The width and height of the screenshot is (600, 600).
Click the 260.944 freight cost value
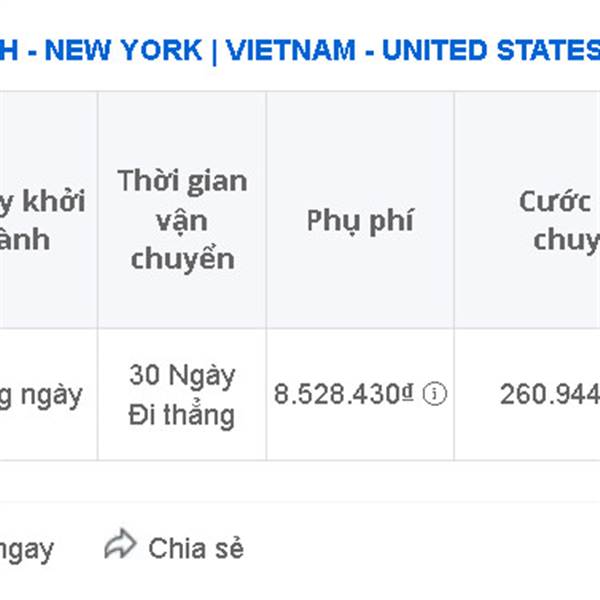pyautogui.click(x=550, y=394)
